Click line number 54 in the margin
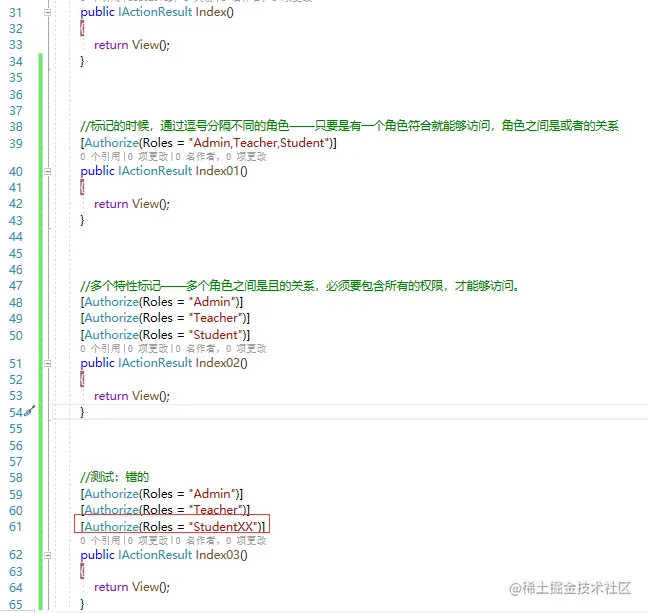Viewport: 648px width, 613px height. [16, 412]
